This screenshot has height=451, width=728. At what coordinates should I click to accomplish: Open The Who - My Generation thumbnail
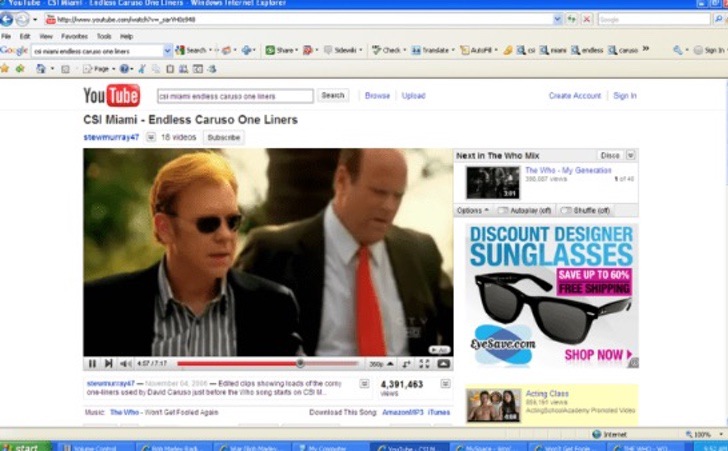coord(493,183)
